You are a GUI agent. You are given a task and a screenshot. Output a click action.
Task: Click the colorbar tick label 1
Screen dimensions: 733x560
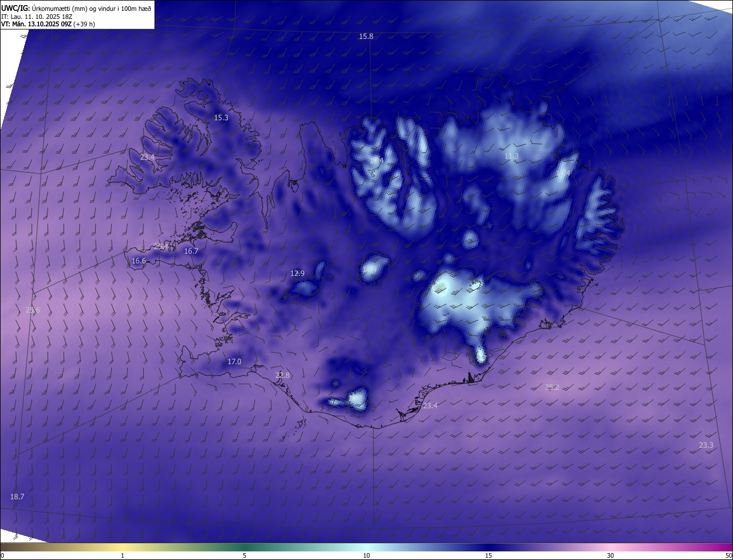click(123, 555)
